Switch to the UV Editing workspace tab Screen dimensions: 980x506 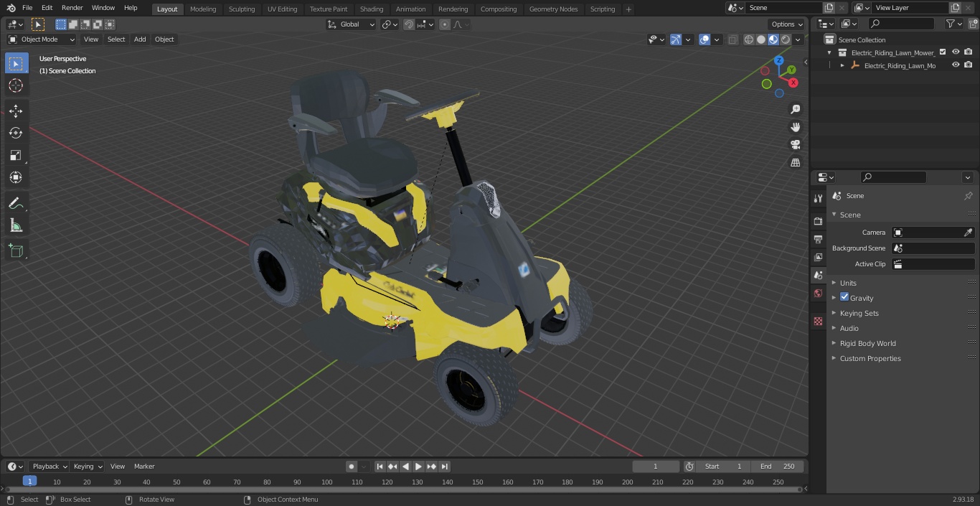[x=282, y=9]
